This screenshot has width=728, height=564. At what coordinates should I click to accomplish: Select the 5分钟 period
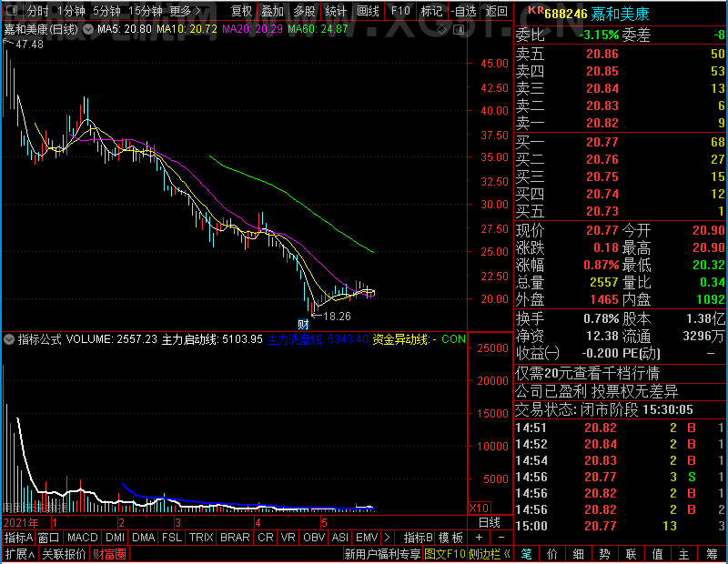coord(106,11)
